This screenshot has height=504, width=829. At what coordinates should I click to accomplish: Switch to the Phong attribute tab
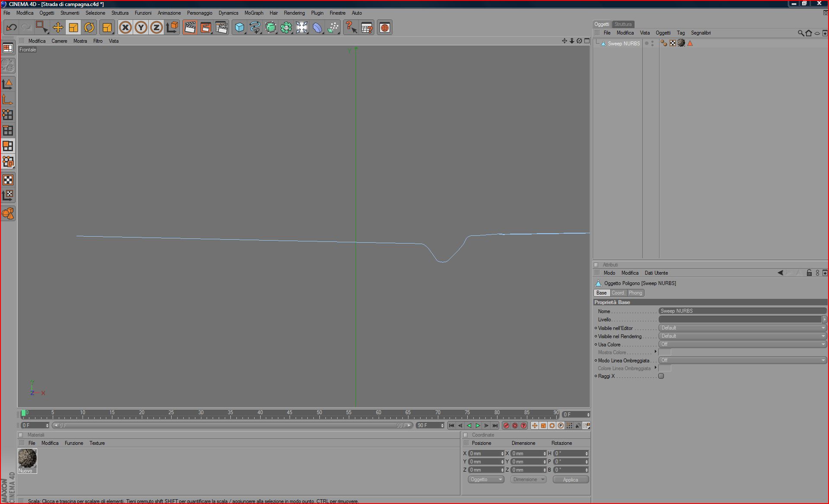click(x=635, y=293)
